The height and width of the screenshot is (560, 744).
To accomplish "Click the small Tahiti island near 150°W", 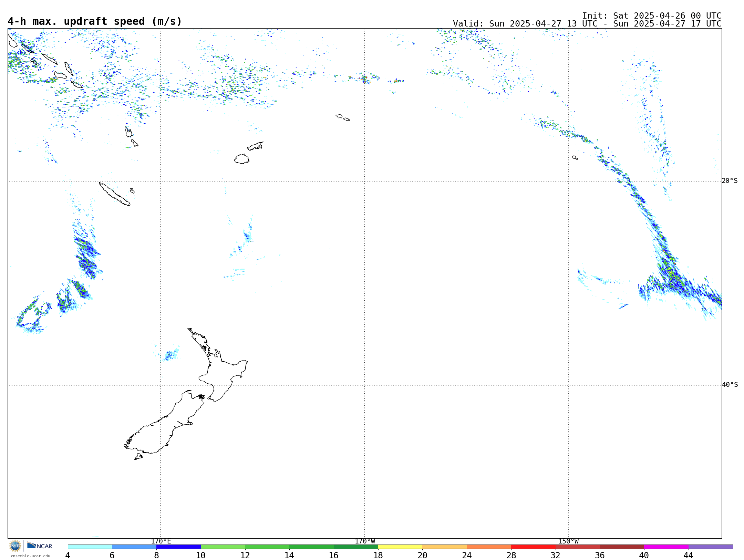I will [x=575, y=158].
